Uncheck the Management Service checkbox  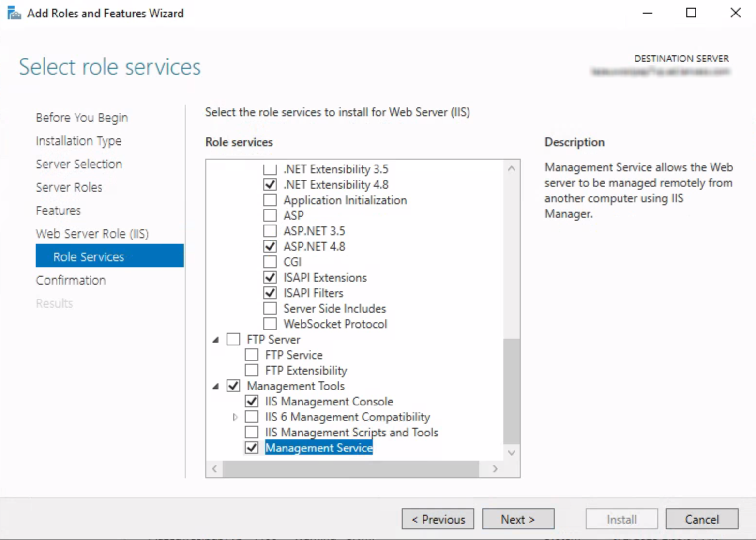[x=252, y=448]
